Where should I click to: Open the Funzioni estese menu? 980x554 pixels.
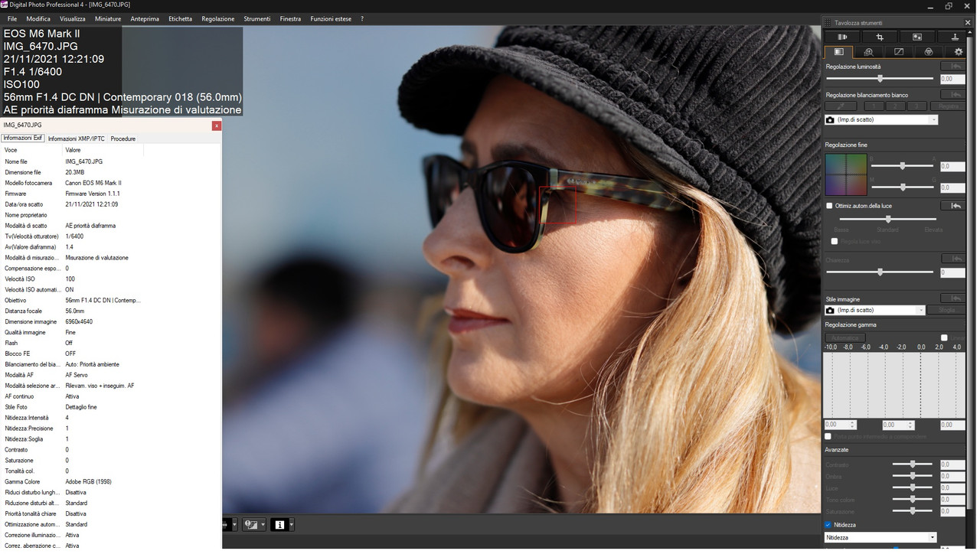[331, 18]
